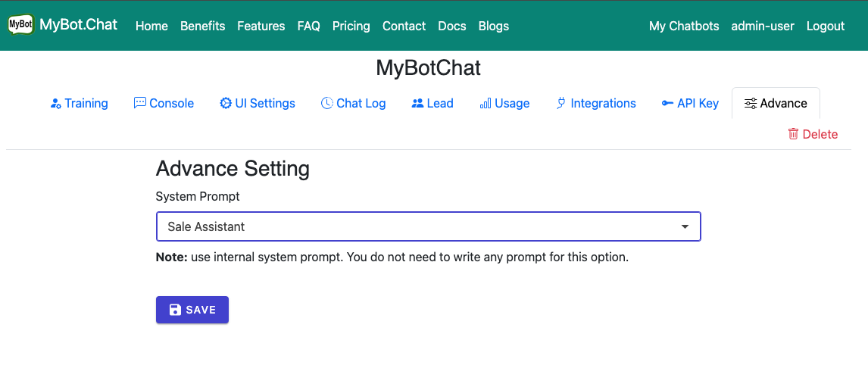Open the Pricing menu item

pos(351,26)
